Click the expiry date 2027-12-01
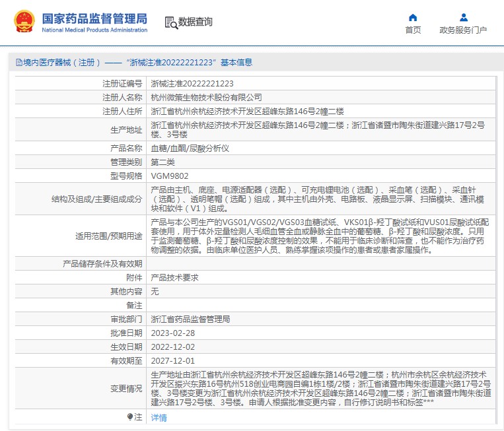504x431 pixels. click(172, 361)
